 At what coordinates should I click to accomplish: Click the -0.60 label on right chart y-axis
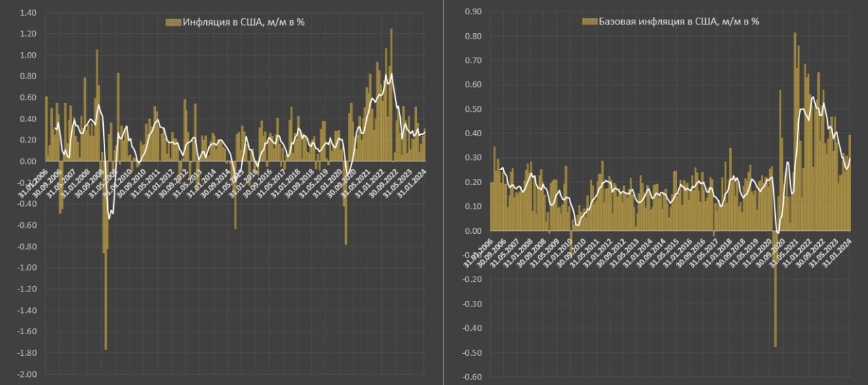(471, 378)
